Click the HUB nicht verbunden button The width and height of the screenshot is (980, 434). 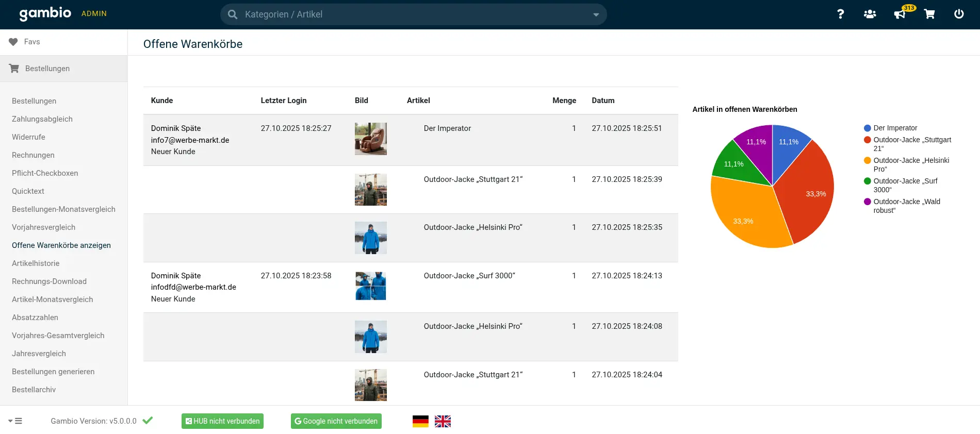click(x=222, y=421)
